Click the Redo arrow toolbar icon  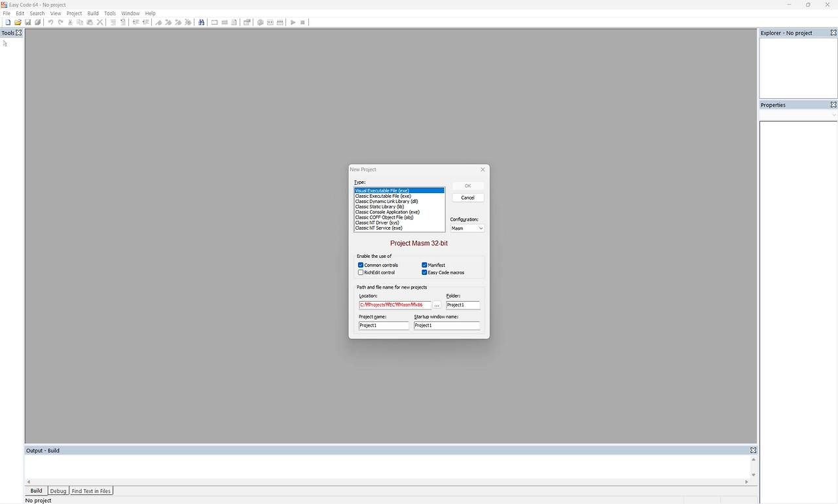[x=60, y=22]
